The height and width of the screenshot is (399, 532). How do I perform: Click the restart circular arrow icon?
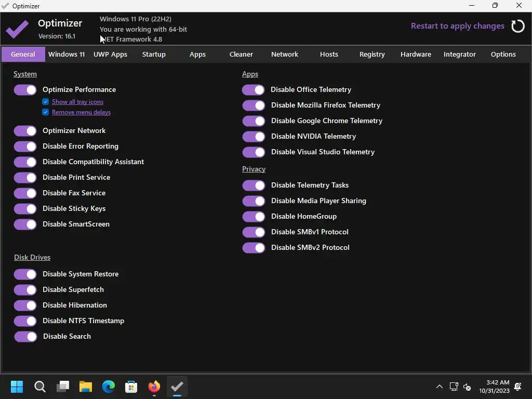(518, 26)
